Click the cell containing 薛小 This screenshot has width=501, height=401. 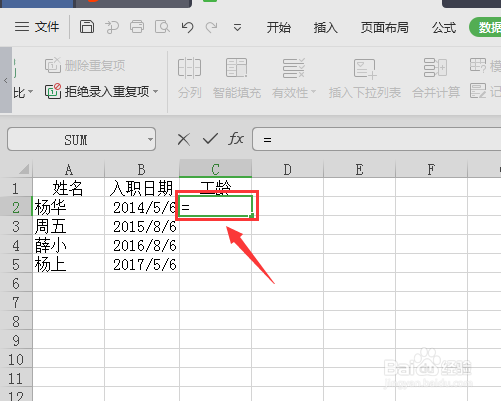tap(69, 245)
